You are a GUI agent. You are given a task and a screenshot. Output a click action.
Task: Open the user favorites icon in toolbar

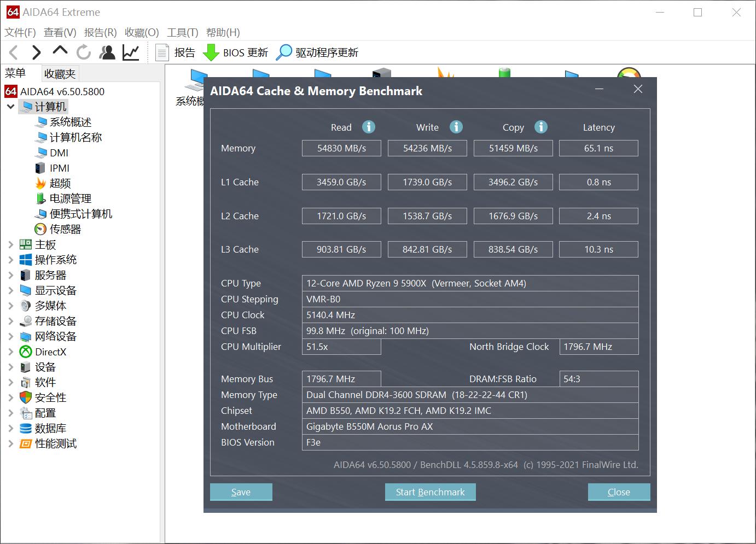click(107, 52)
